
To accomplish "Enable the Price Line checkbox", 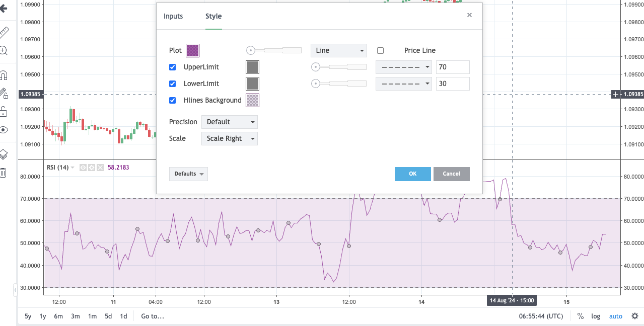I will [x=380, y=50].
